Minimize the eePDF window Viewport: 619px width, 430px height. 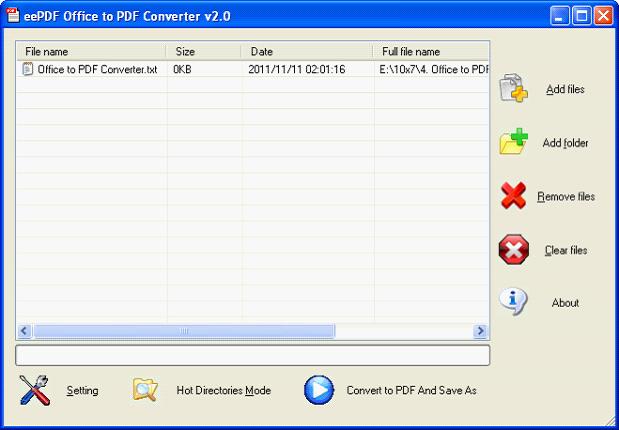(x=559, y=16)
